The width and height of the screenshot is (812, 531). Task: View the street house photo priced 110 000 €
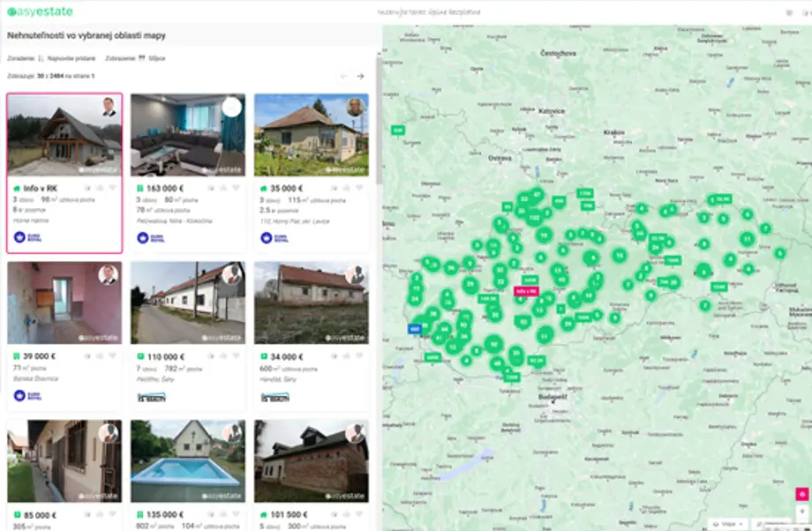point(188,303)
